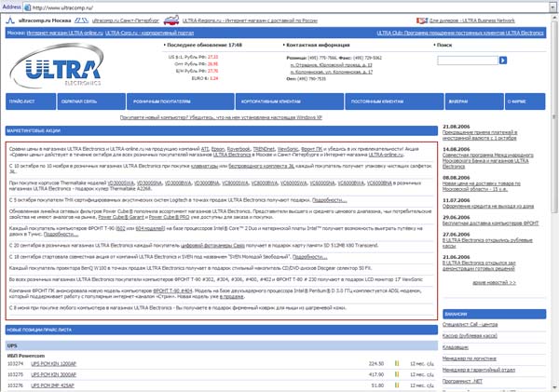Open the О ФИРМЕ menu tab

(525, 101)
